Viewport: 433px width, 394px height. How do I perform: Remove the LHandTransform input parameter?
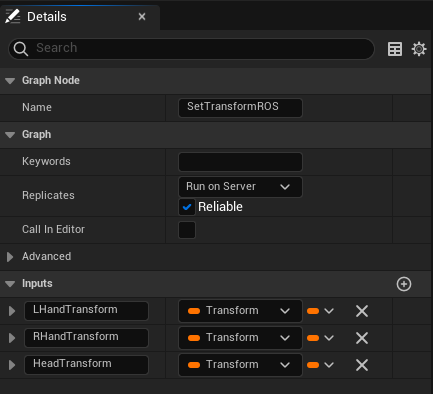362,311
